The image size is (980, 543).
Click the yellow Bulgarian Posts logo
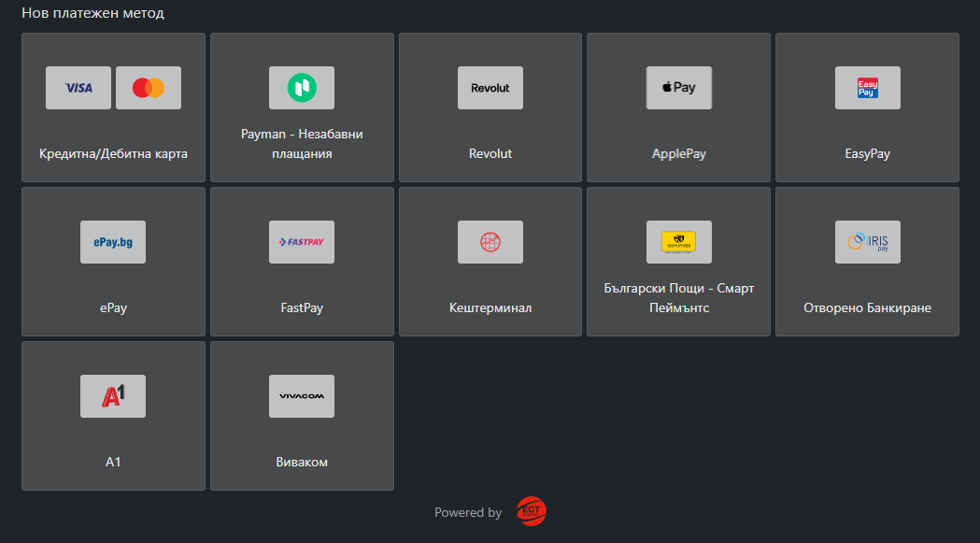(679, 242)
